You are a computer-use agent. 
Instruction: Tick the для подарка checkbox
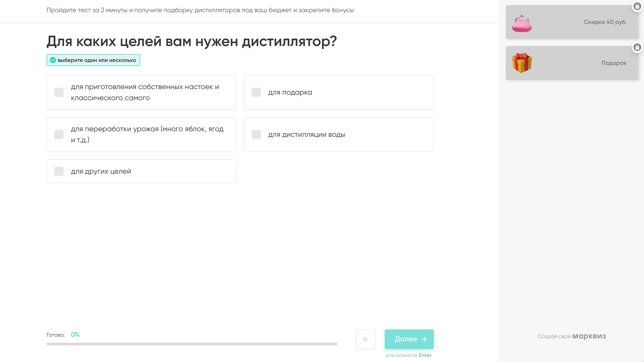(256, 93)
